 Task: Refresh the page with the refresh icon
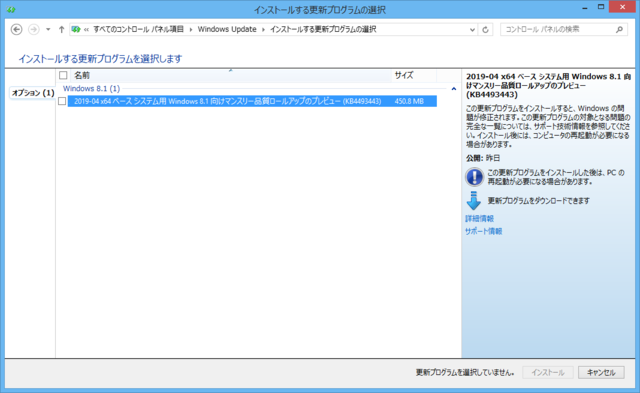[485, 29]
